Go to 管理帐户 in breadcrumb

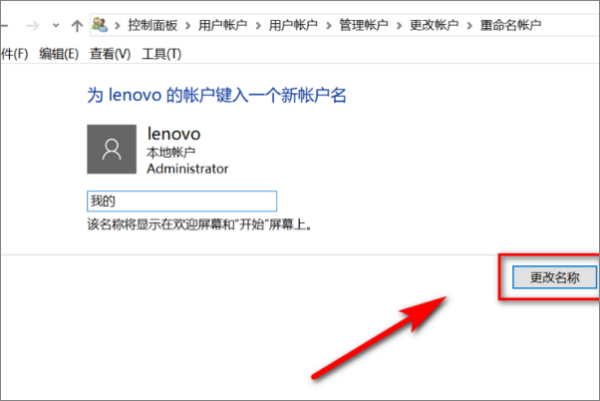coord(364,25)
